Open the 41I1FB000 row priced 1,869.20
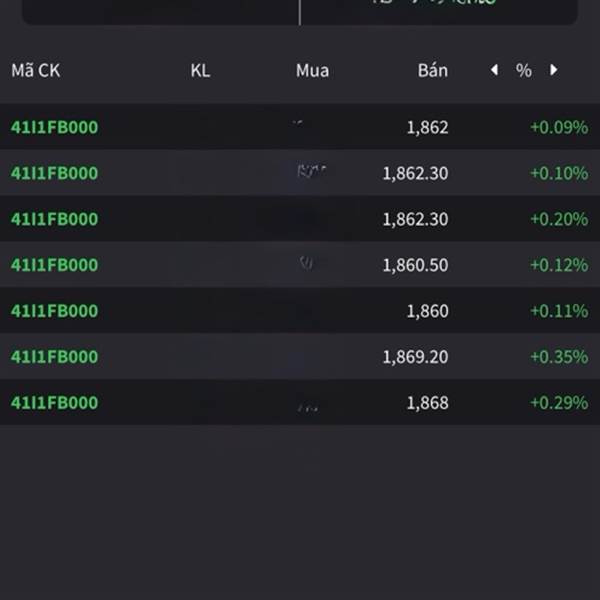The height and width of the screenshot is (600, 600). click(55, 357)
